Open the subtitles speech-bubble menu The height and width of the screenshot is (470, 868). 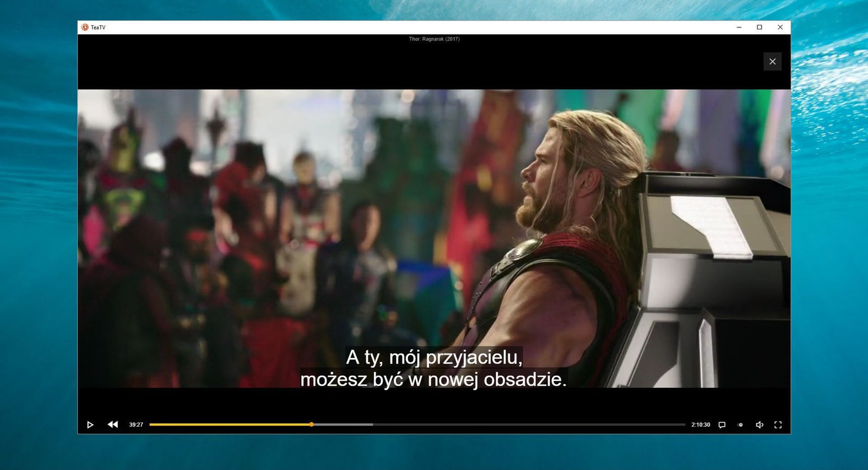click(x=722, y=425)
